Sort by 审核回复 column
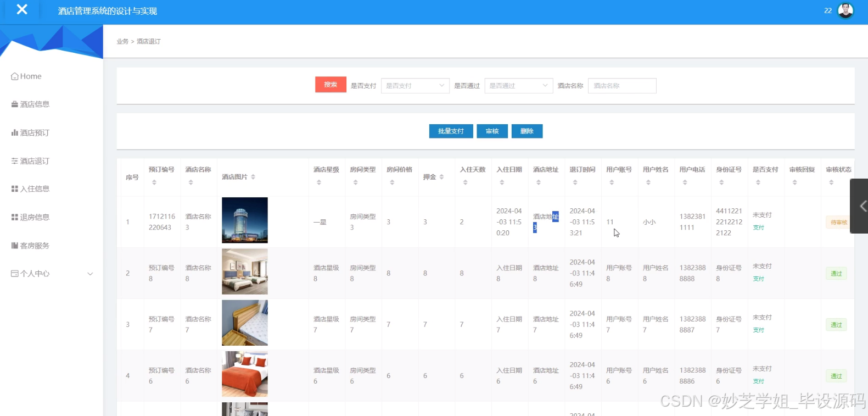Image resolution: width=868 pixels, height=416 pixels. pyautogui.click(x=795, y=182)
